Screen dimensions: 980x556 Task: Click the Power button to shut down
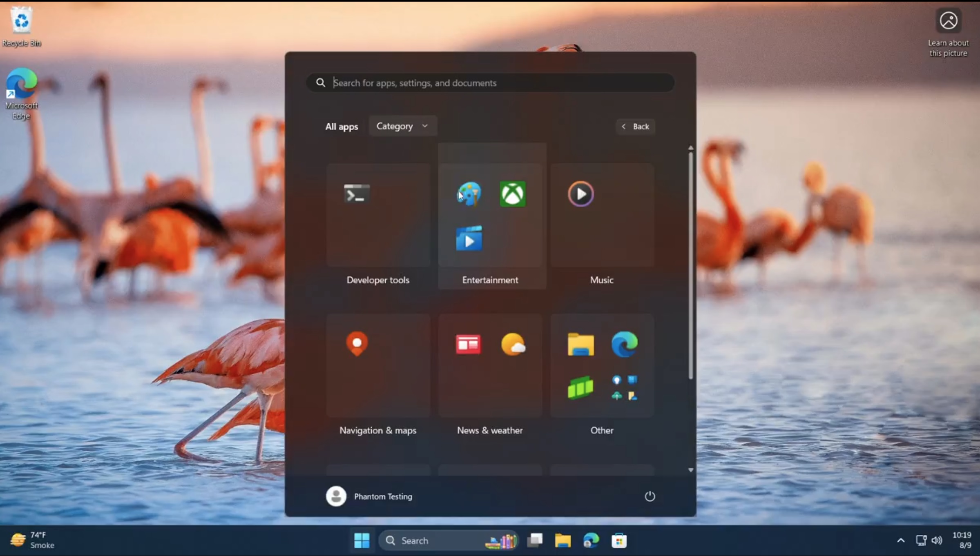coord(650,496)
